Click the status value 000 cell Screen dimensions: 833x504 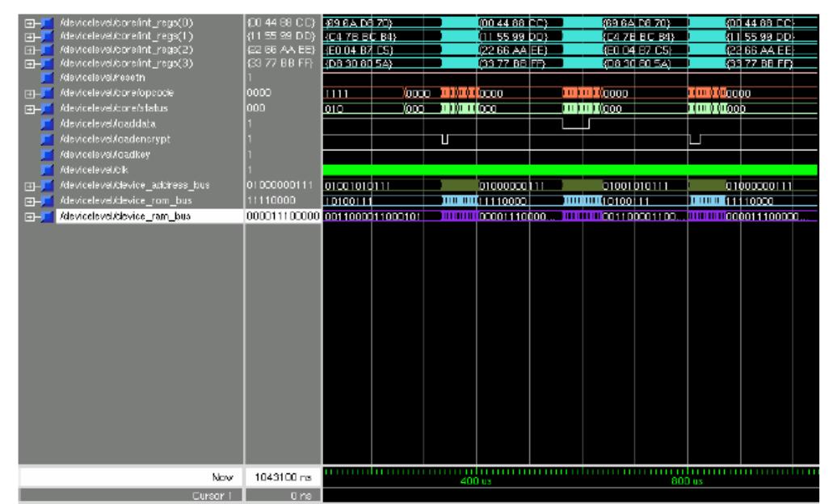point(256,107)
